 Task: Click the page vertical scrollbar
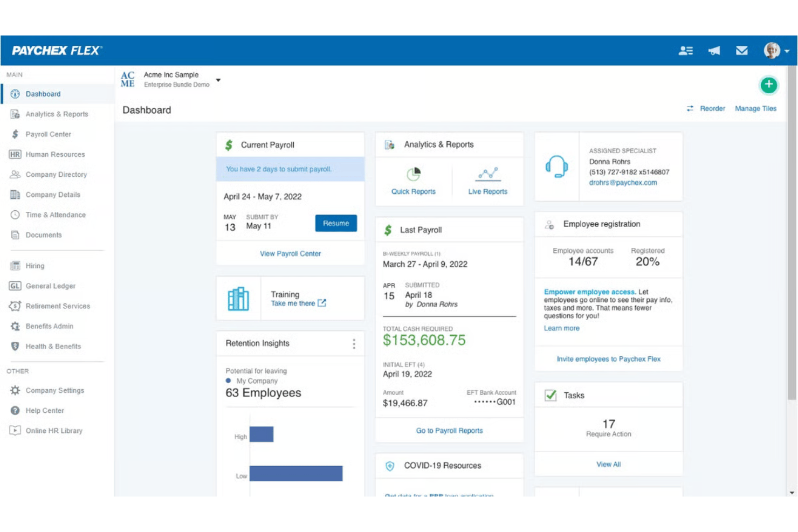tap(792, 232)
